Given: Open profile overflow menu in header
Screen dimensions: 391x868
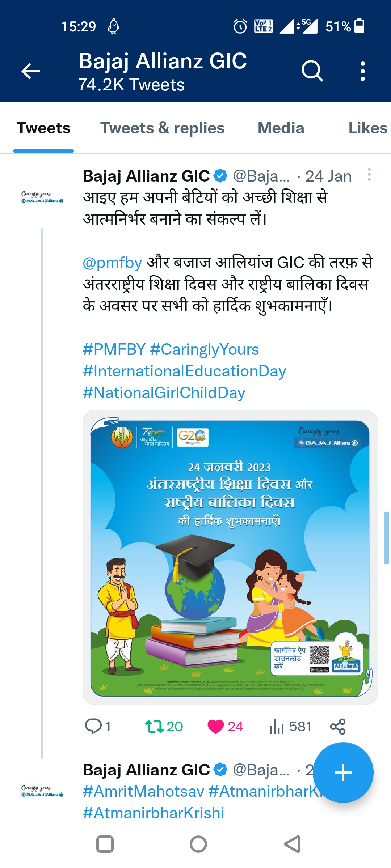Looking at the screenshot, I should click(x=362, y=71).
